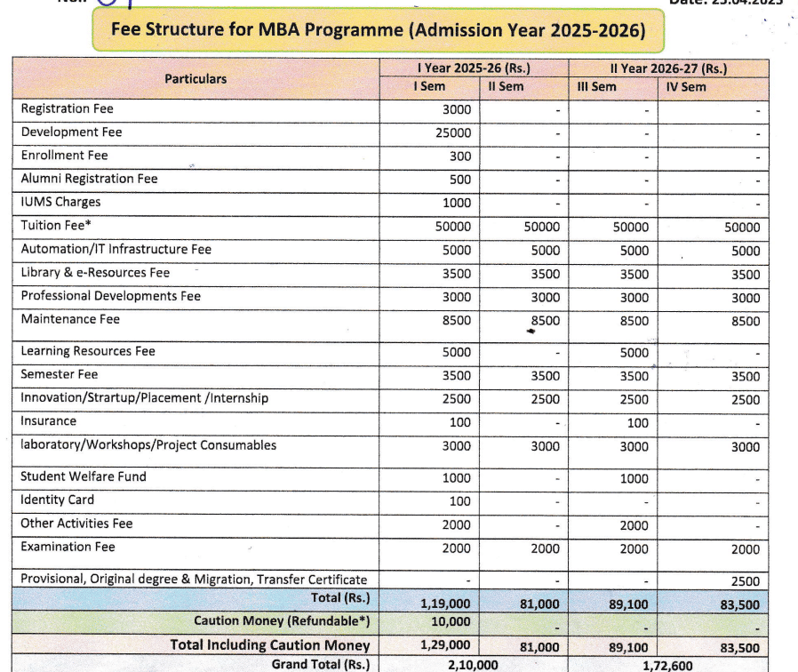Screen dimensions: 798x672
Task: Select the I Sem column header
Action: (429, 86)
